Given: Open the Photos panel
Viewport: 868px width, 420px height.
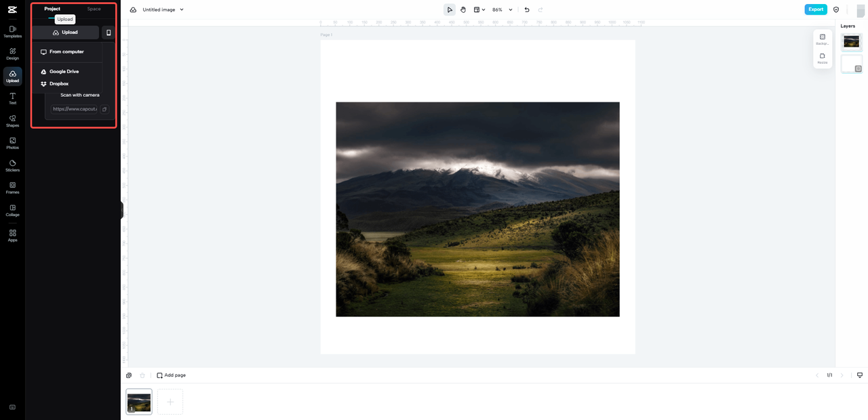Looking at the screenshot, I should pos(12,144).
